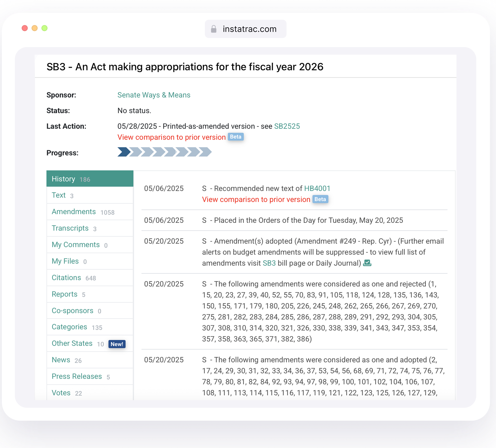This screenshot has height=448, width=496.
Task: Click the lock icon beside instatrac.com
Action: tap(214, 29)
